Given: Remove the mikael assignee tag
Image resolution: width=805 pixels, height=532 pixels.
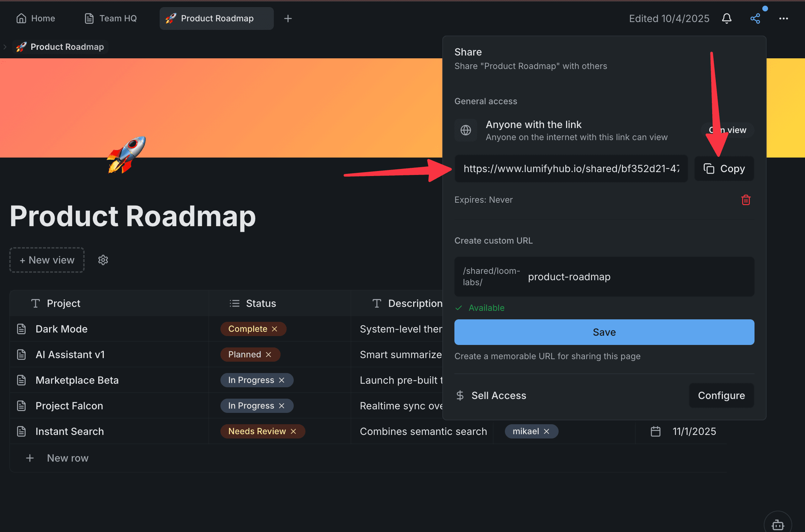Looking at the screenshot, I should 547,431.
